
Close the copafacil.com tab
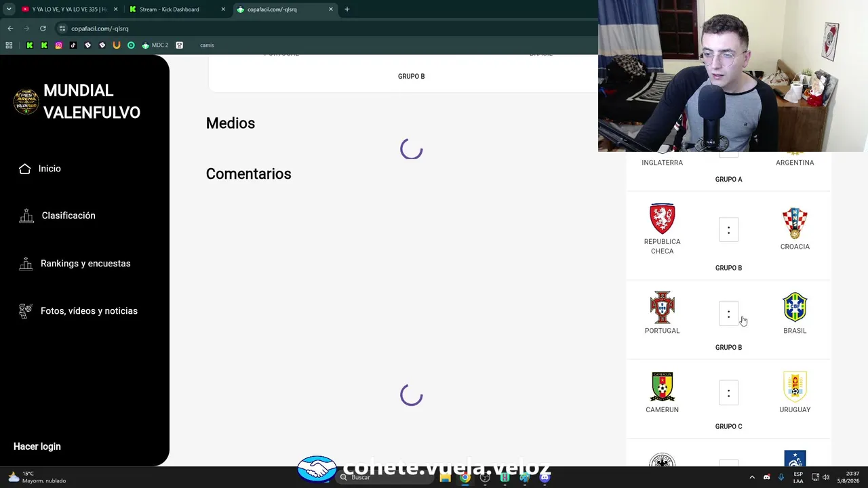click(331, 9)
